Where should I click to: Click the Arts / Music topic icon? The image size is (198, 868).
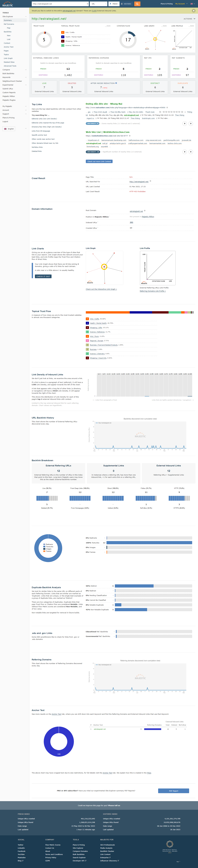point(87,336)
